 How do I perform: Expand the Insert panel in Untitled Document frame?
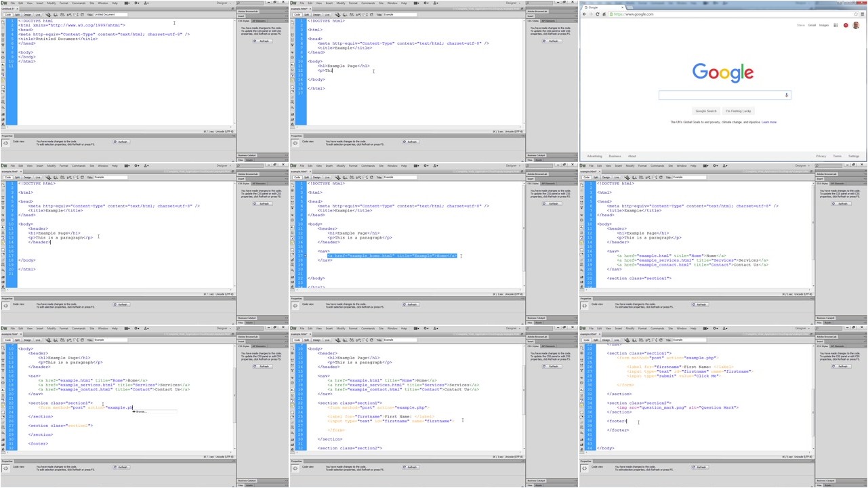[241, 16]
